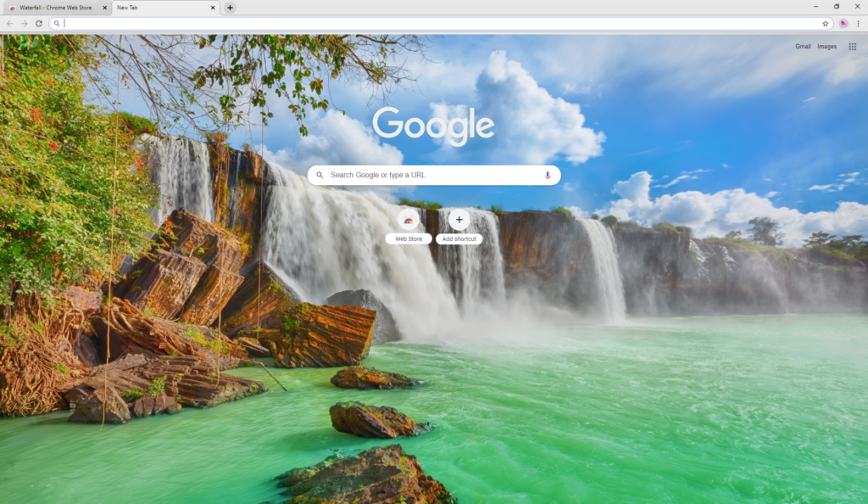Open the Chrome profile avatar
This screenshot has width=868, height=504.
[843, 23]
